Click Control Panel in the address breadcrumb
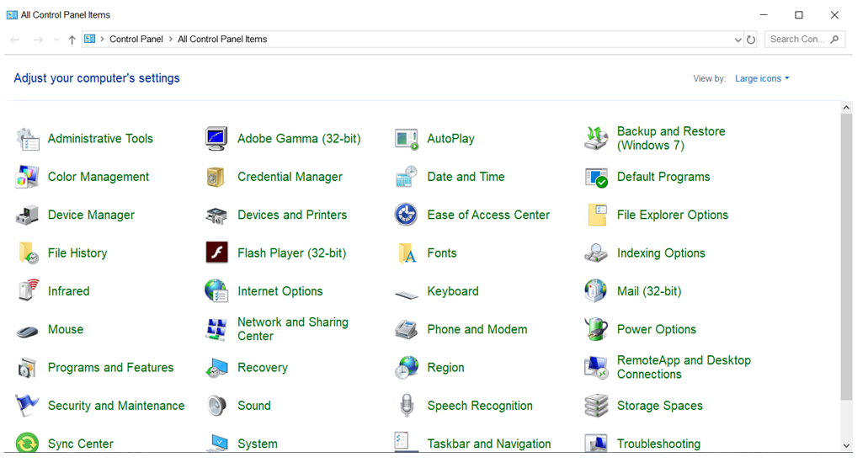The width and height of the screenshot is (868, 468). pos(136,40)
